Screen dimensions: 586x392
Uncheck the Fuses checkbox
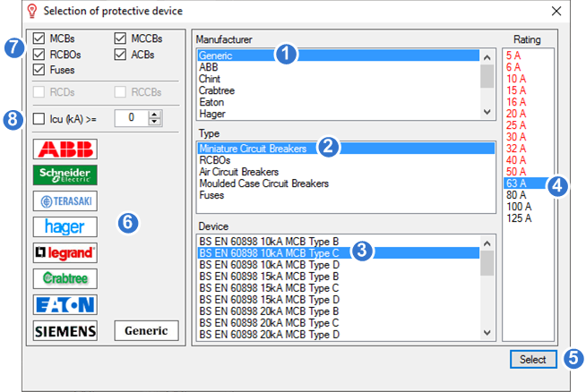(39, 70)
